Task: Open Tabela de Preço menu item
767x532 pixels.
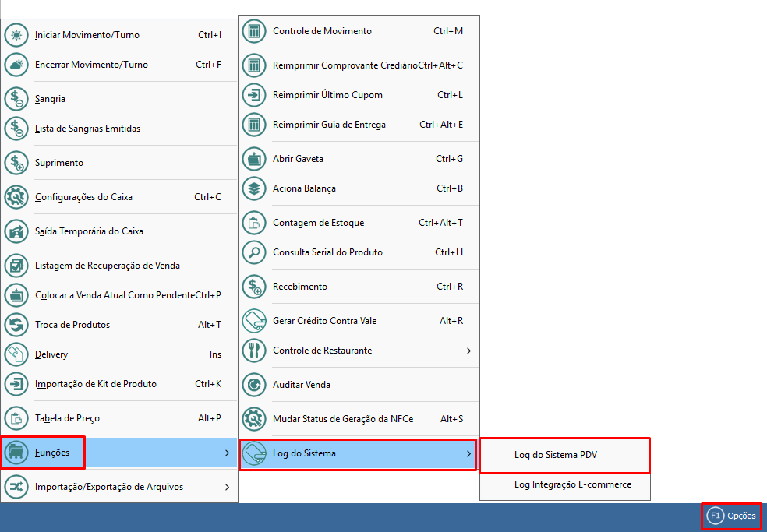Action: point(67,418)
